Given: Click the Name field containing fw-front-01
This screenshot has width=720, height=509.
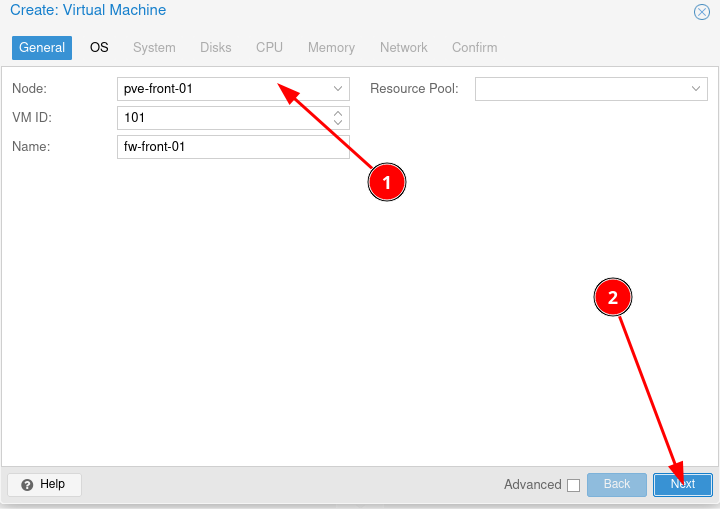Looking at the screenshot, I should (232, 147).
